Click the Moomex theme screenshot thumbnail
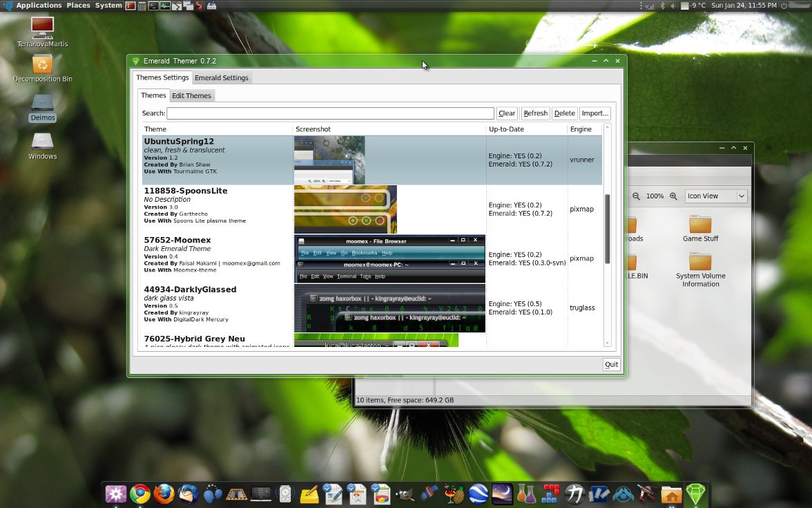 pos(389,258)
